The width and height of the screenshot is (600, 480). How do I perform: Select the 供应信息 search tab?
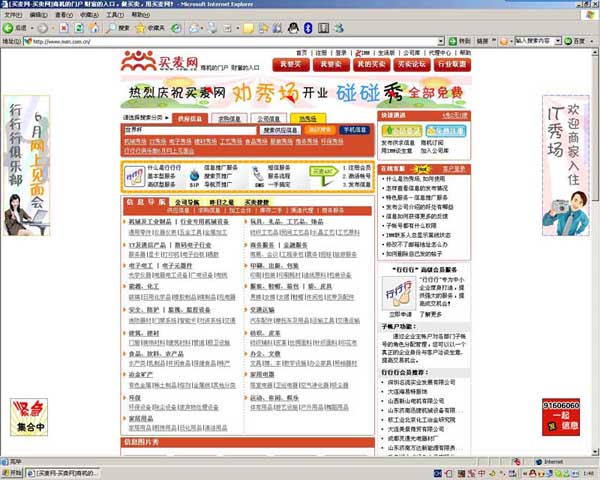pos(190,118)
